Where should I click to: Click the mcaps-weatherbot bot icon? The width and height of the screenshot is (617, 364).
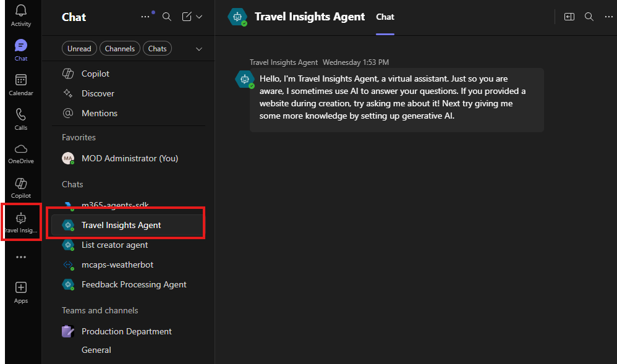pos(68,265)
